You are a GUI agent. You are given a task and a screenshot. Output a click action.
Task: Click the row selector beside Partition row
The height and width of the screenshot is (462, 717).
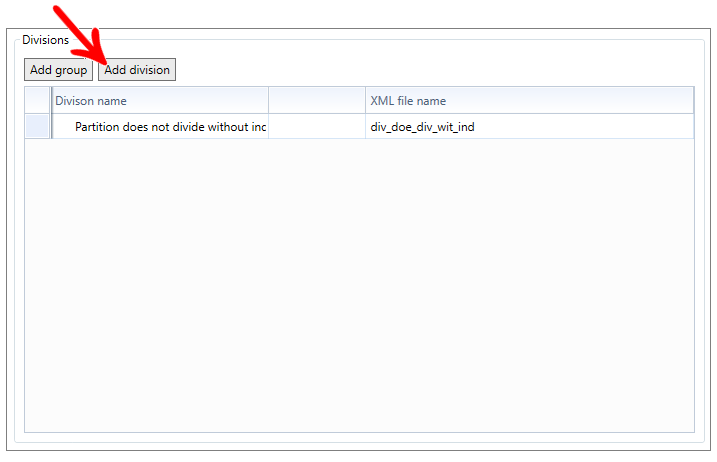coord(37,127)
